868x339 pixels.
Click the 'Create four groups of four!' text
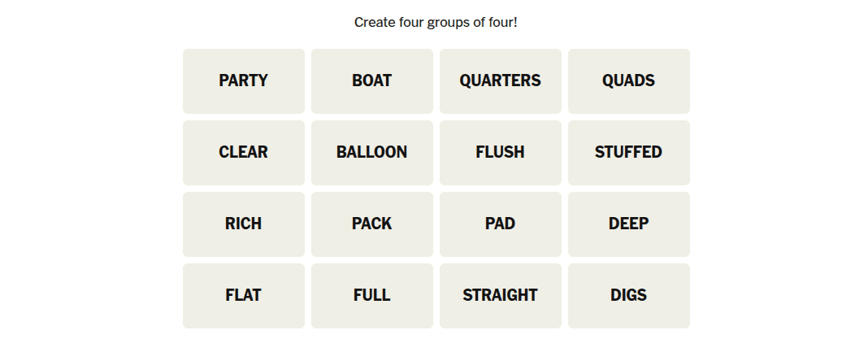(x=436, y=23)
